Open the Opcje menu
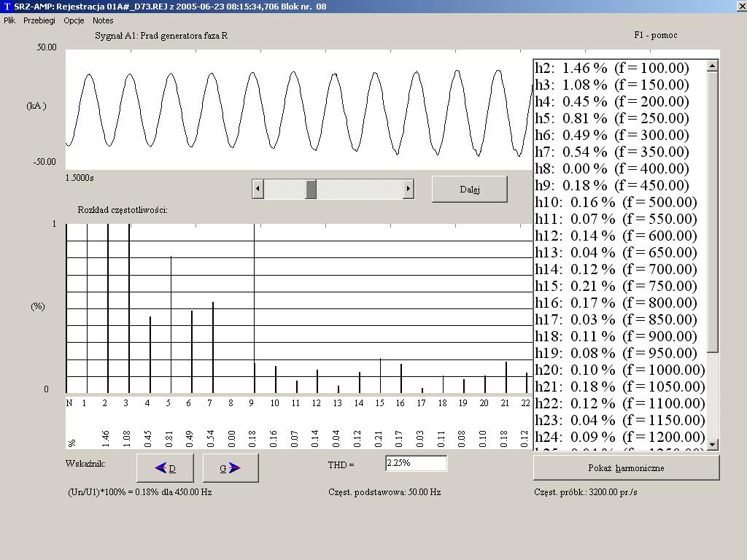Image resolution: width=747 pixels, height=560 pixels. point(74,20)
